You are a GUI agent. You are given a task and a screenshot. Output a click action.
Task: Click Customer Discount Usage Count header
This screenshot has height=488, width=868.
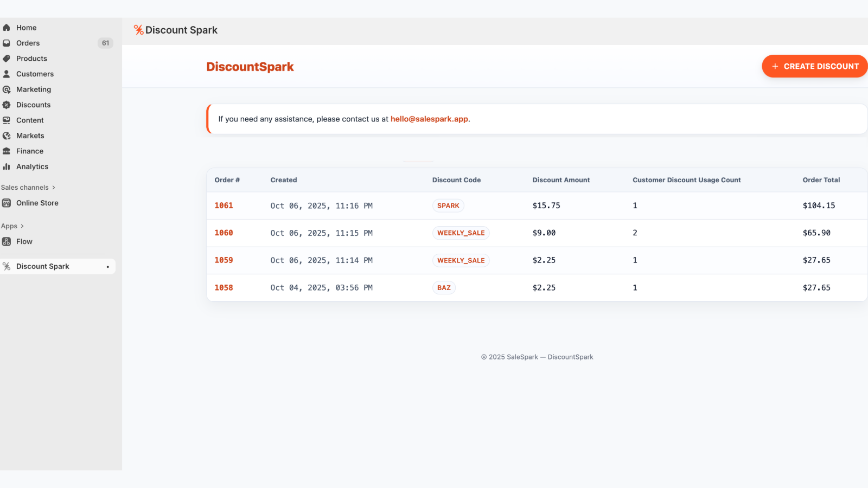point(686,180)
